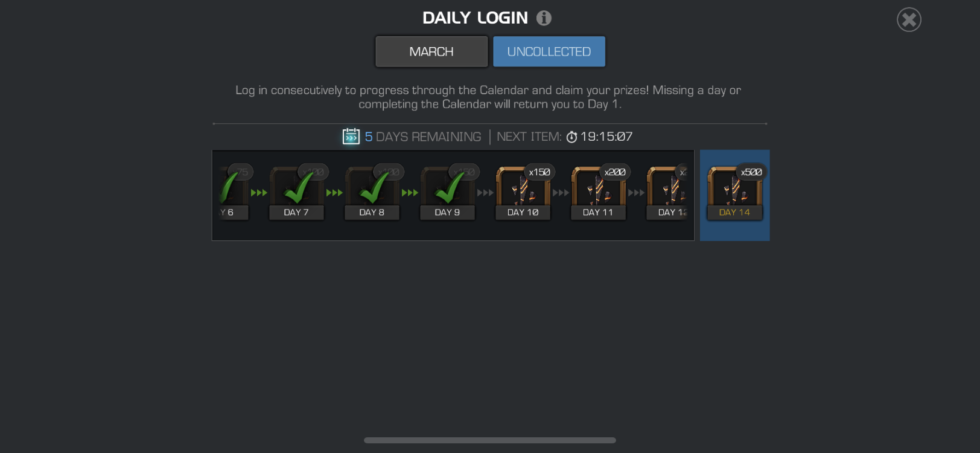Screen dimensions: 980x453
Task: Click the Day 7 green checkmark
Action: coord(298,188)
